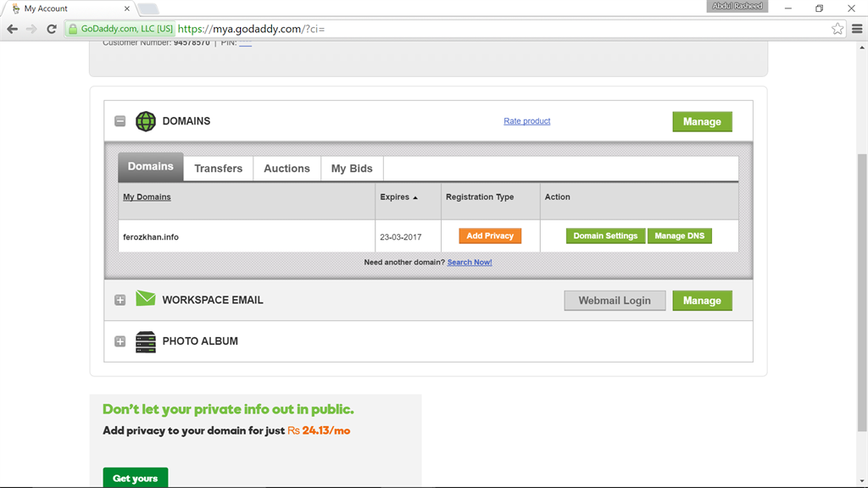868x488 pixels.
Task: Switch to the Domains tab
Action: point(151,167)
